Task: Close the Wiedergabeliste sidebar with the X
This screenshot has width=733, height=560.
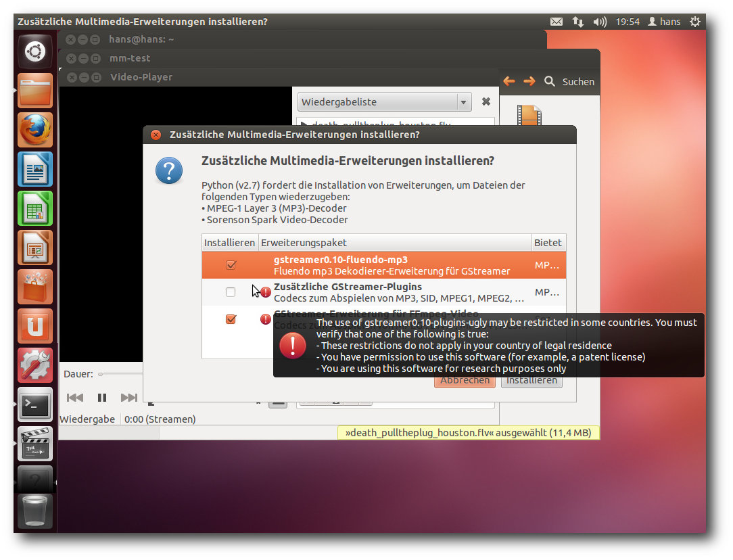Action: tap(486, 101)
